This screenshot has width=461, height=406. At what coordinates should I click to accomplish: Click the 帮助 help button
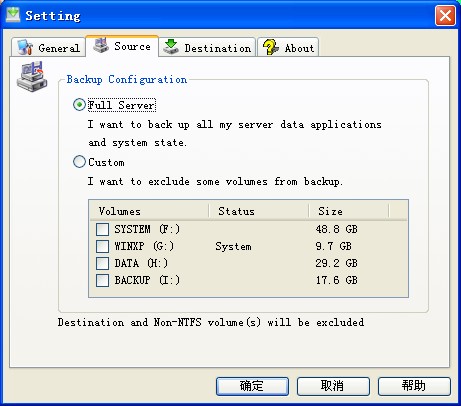pyautogui.click(x=414, y=386)
